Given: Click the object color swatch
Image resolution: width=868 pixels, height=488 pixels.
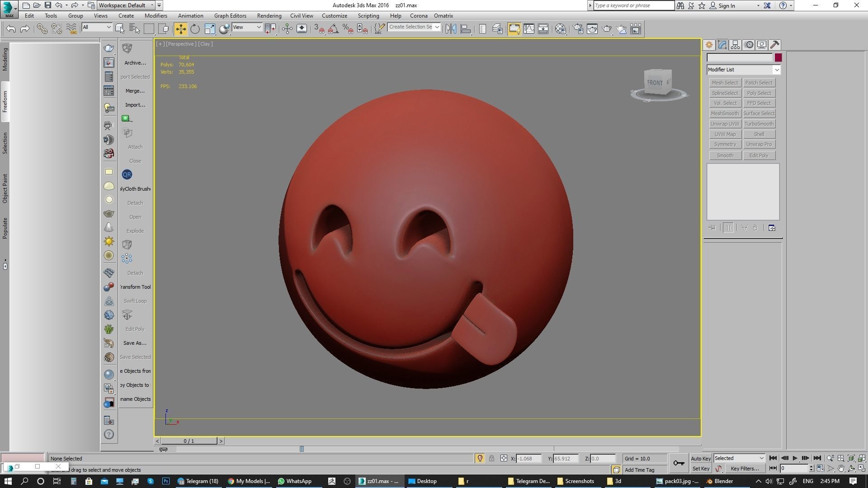Looking at the screenshot, I should (x=778, y=57).
